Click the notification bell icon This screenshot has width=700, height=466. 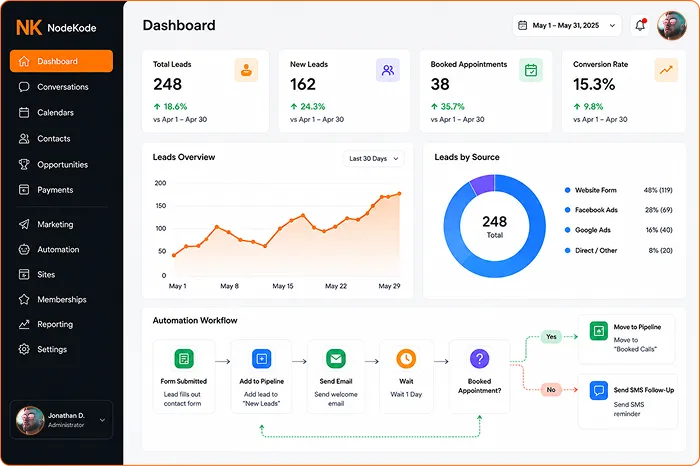[640, 25]
